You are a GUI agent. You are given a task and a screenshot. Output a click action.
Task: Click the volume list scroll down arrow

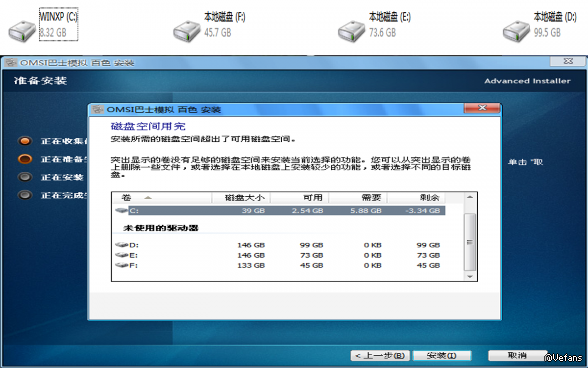470,277
